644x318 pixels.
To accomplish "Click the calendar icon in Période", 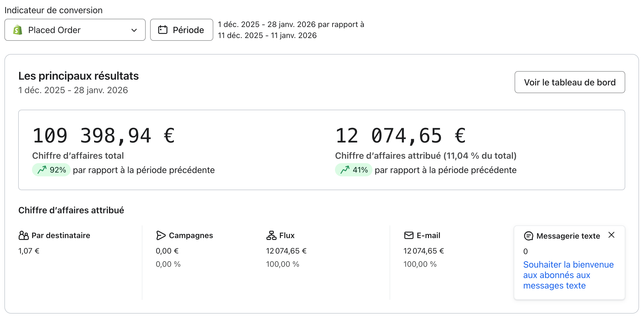I will [163, 30].
